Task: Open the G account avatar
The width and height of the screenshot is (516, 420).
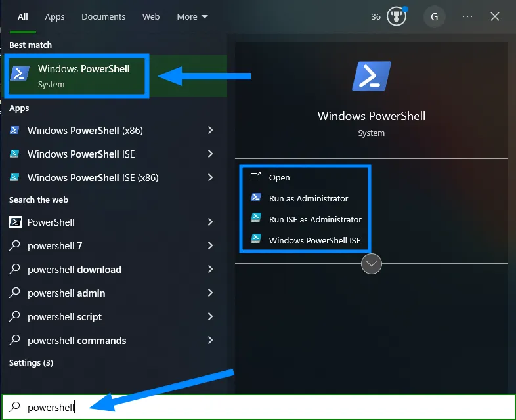Action: [x=435, y=17]
